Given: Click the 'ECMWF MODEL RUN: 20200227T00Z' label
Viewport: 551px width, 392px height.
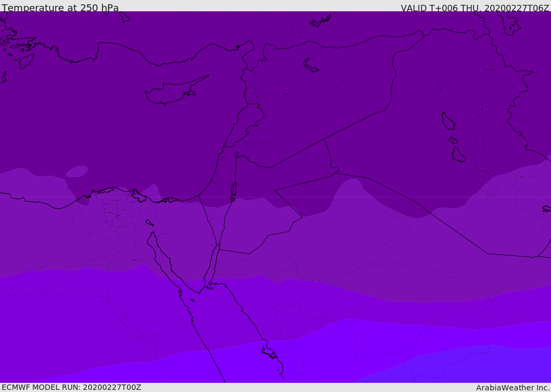Looking at the screenshot, I should pyautogui.click(x=72, y=387).
